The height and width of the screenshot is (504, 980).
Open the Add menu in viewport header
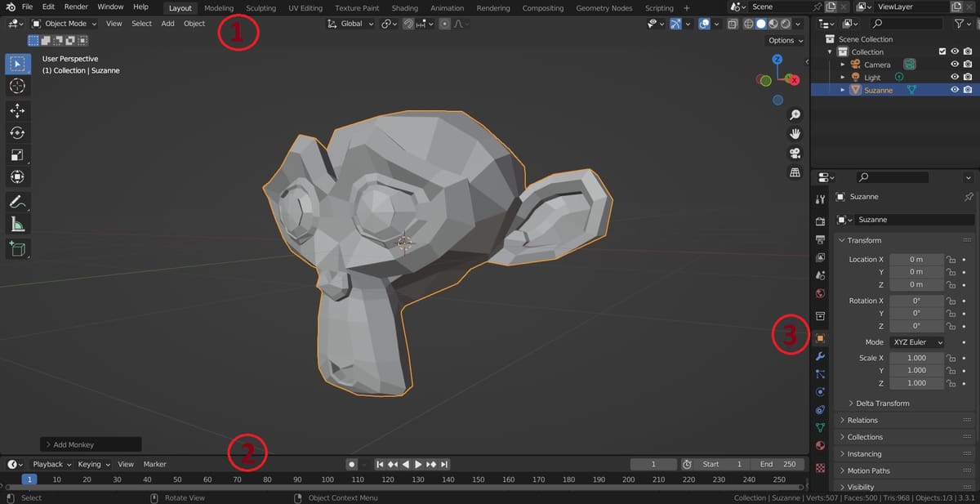pyautogui.click(x=167, y=24)
